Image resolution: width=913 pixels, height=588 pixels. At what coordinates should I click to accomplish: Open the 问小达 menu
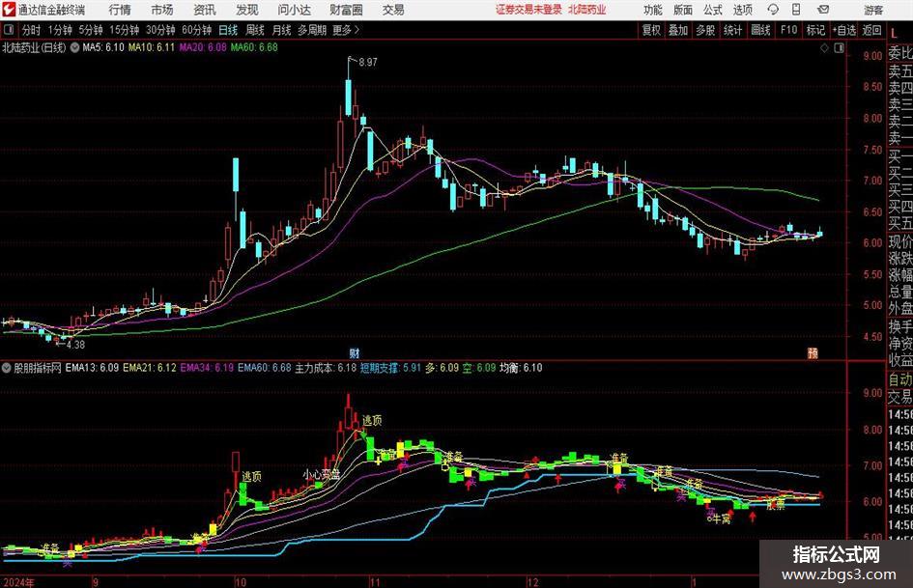click(294, 10)
